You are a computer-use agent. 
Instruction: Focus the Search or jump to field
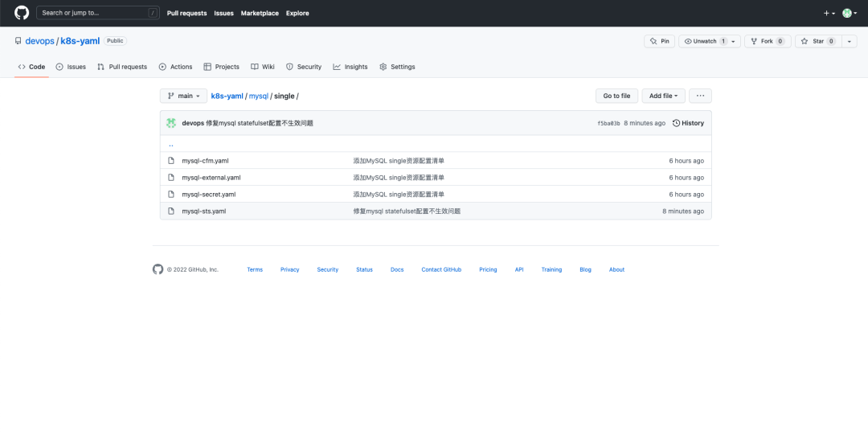pos(98,13)
